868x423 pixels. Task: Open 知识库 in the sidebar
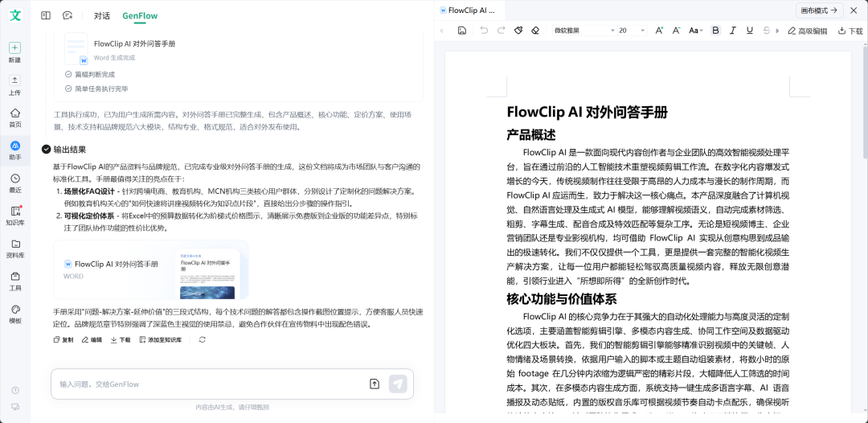(15, 216)
